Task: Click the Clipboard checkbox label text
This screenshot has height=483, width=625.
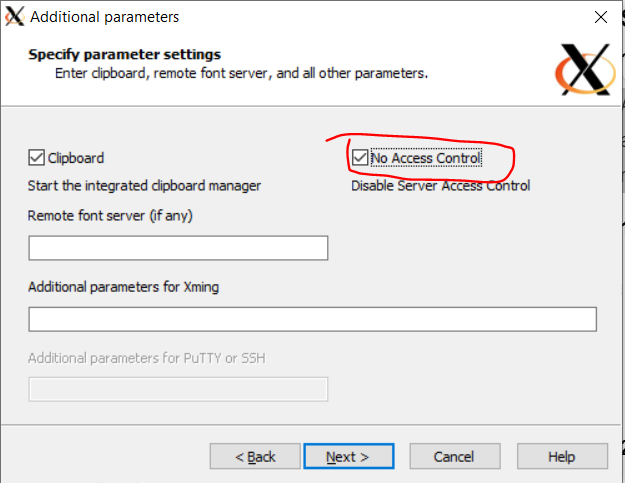Action: [x=76, y=158]
